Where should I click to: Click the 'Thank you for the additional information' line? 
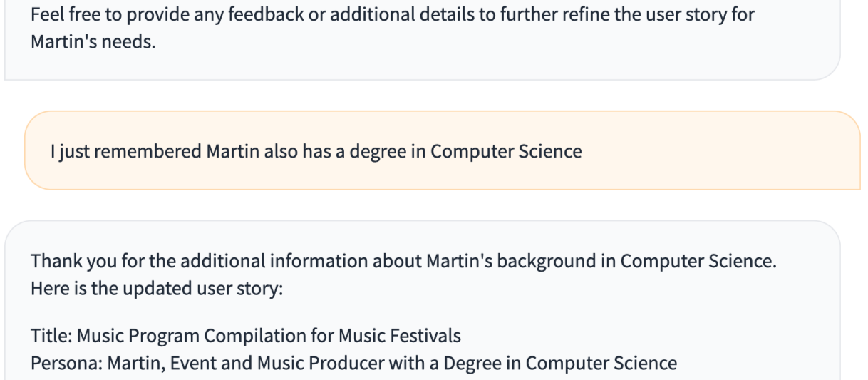[403, 261]
